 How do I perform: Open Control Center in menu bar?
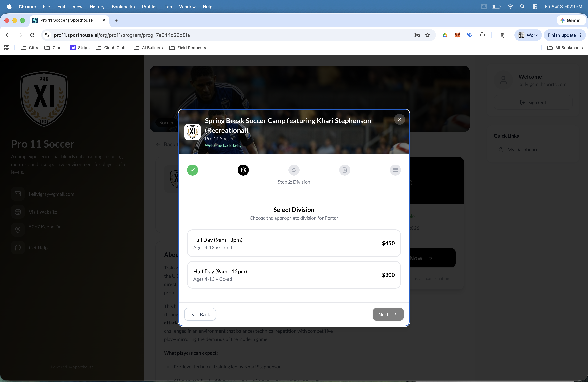pos(535,7)
